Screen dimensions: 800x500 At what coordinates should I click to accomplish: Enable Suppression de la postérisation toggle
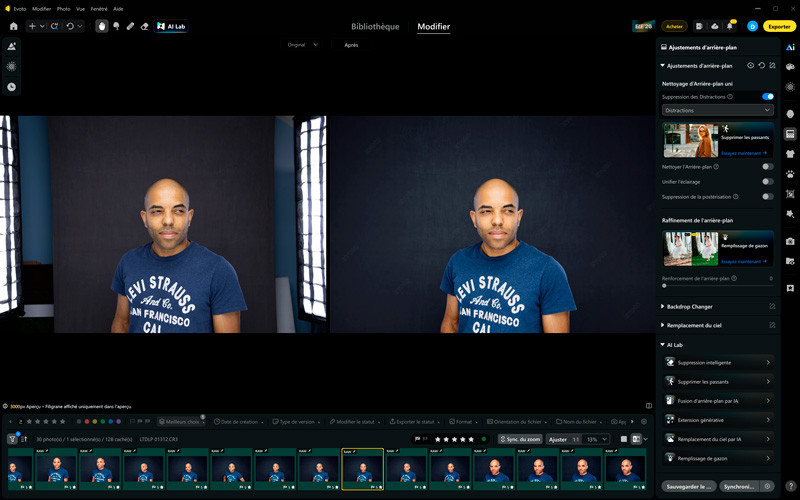point(767,196)
